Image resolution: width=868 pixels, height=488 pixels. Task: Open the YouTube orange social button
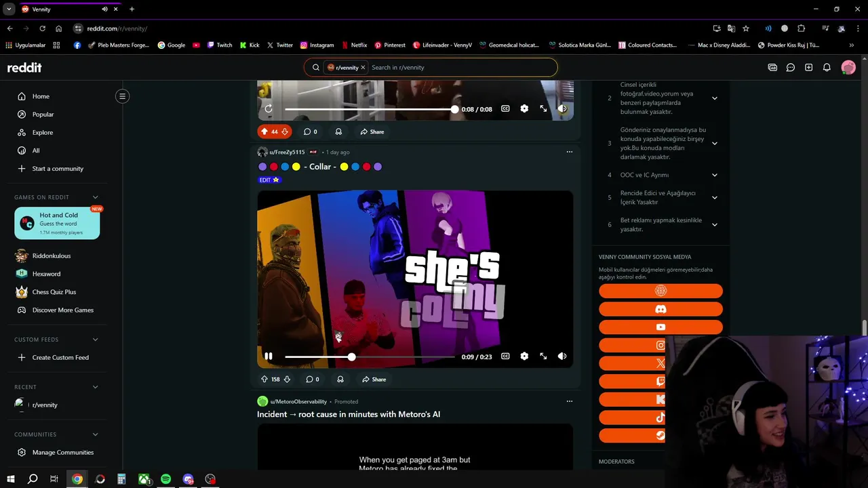(x=660, y=327)
